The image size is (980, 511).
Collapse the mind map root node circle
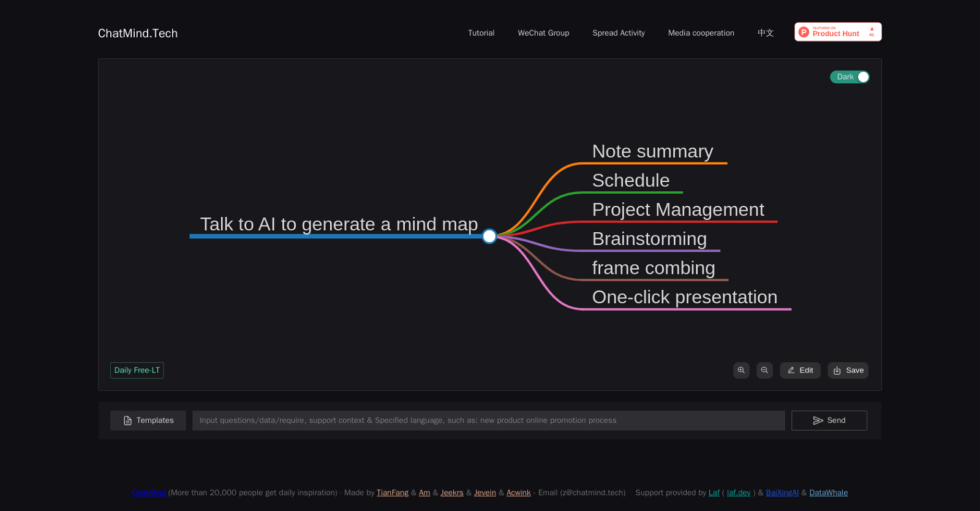[489, 236]
